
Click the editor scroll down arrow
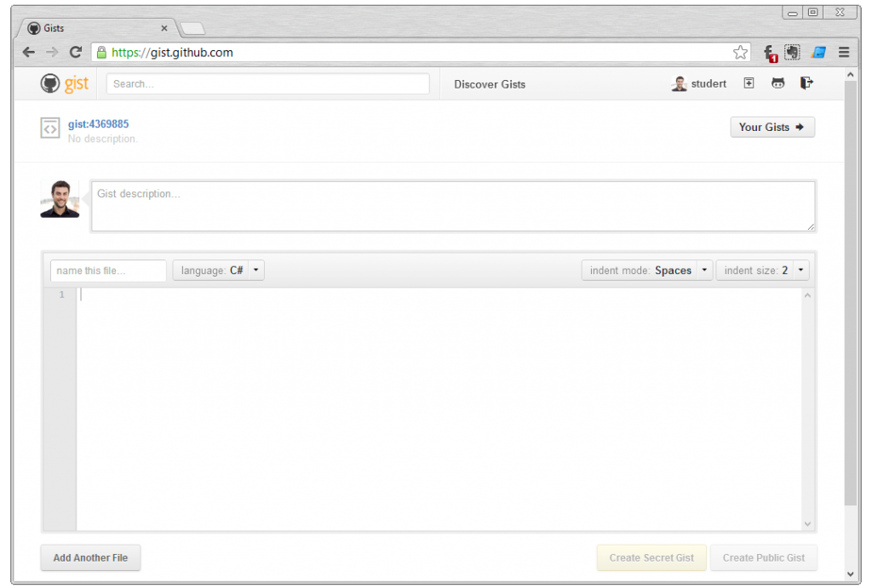pyautogui.click(x=807, y=523)
